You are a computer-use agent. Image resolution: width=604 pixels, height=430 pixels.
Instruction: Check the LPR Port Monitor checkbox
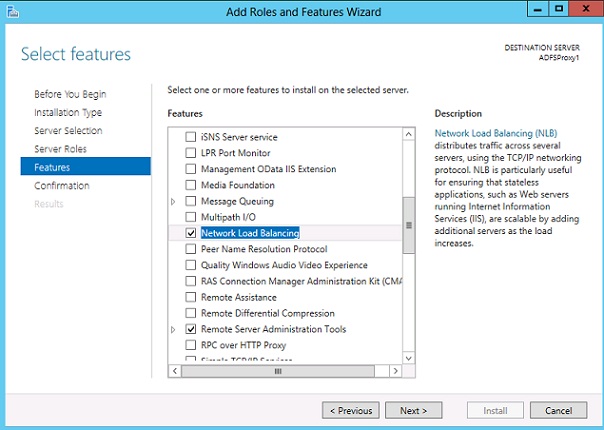click(191, 153)
